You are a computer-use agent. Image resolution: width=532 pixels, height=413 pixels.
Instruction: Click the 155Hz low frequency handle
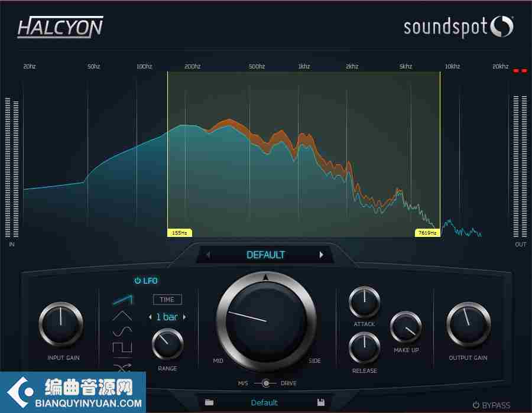180,233
